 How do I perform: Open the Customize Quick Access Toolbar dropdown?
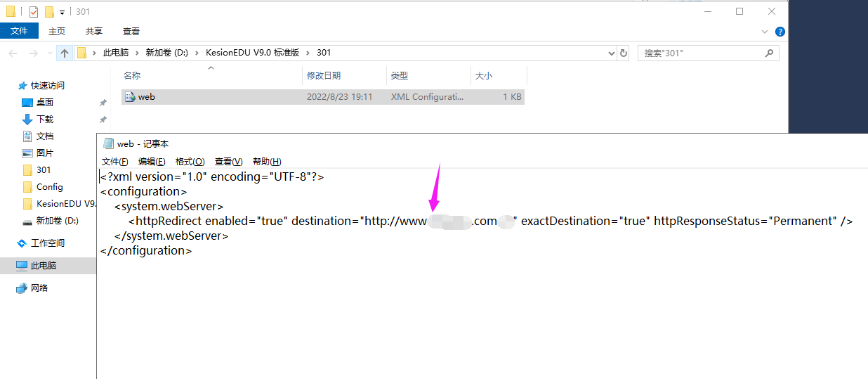click(x=63, y=12)
